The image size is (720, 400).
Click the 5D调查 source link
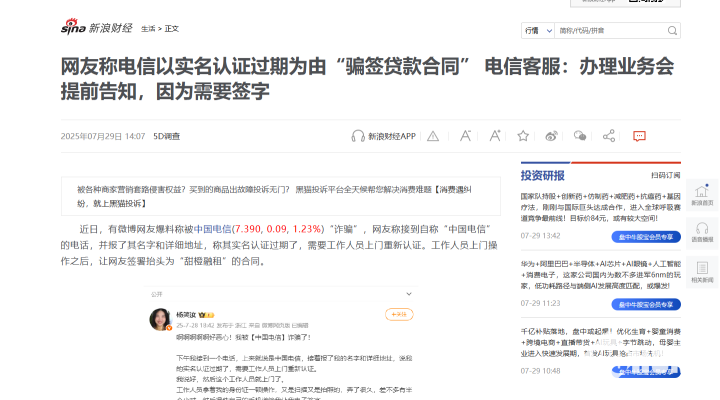(167, 136)
